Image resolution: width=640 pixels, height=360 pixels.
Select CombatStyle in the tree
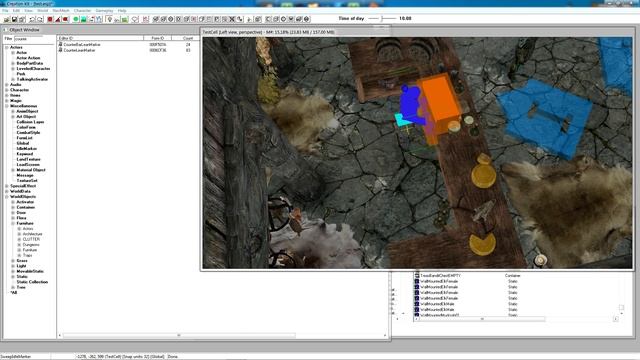tap(28, 132)
